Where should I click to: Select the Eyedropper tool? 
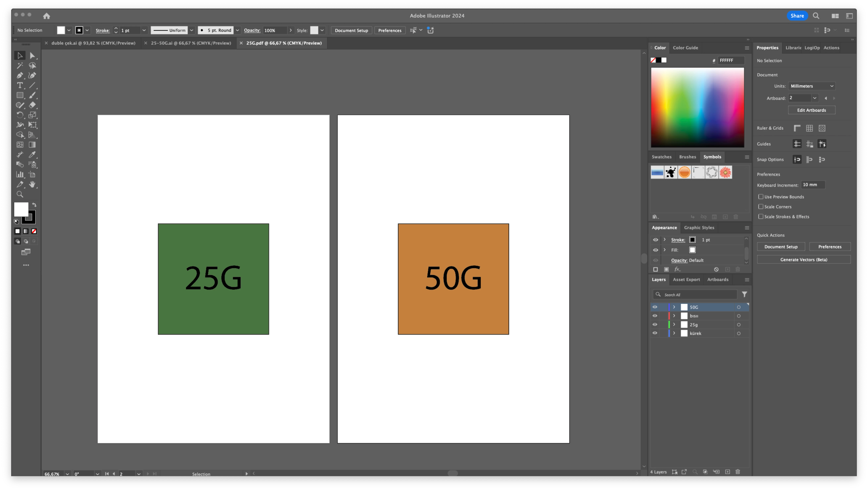pos(32,155)
